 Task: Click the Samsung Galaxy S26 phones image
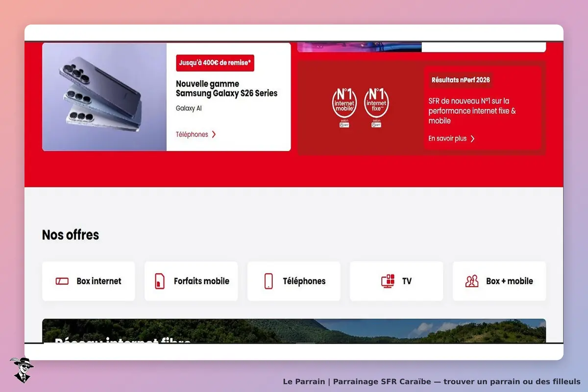(x=104, y=97)
